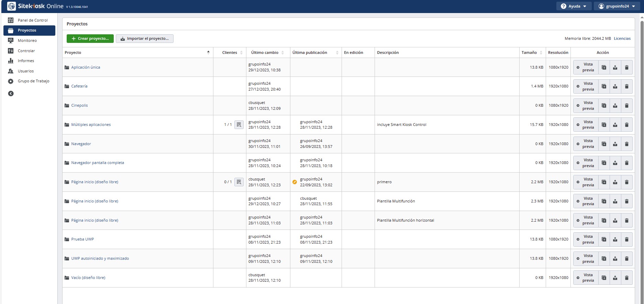Export the Aplicación única project
This screenshot has height=304, width=644.
(x=615, y=68)
